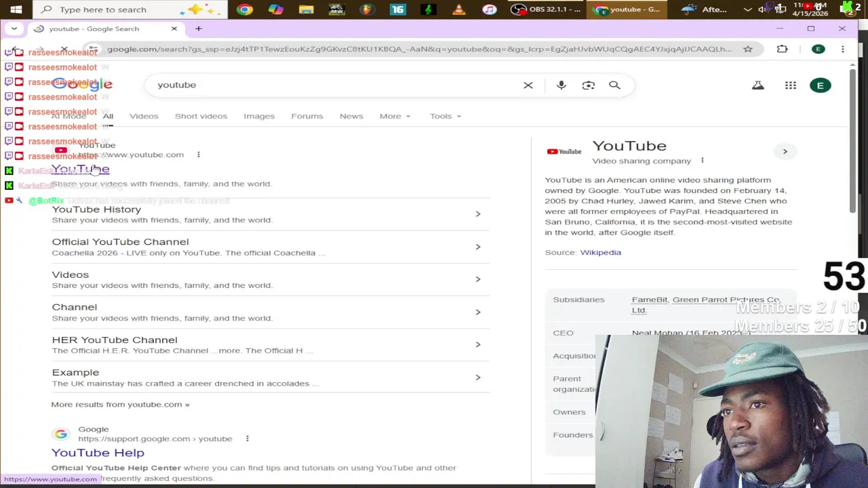868x488 pixels.
Task: Click the Windows Start button
Action: (16, 9)
